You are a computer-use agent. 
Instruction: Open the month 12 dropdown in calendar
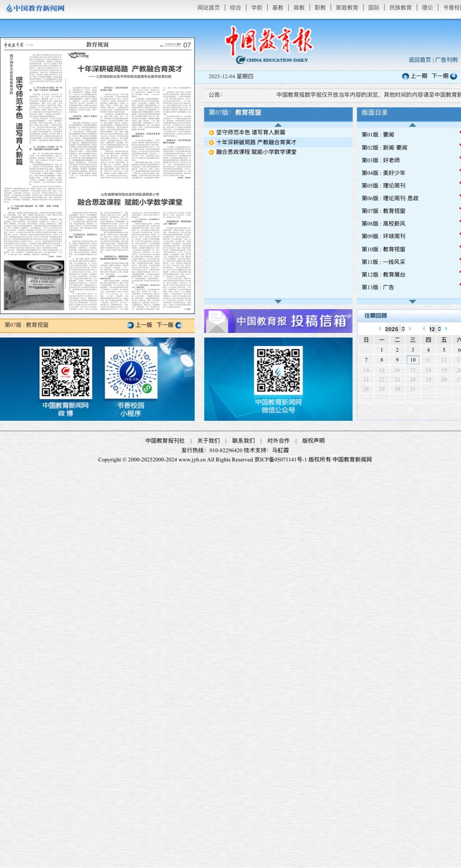tap(435, 329)
